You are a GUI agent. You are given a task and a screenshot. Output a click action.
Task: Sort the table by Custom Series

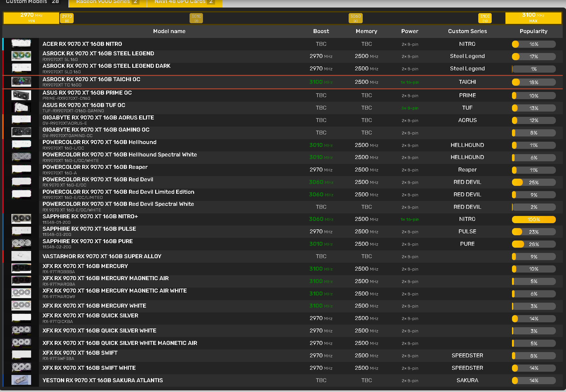click(467, 31)
